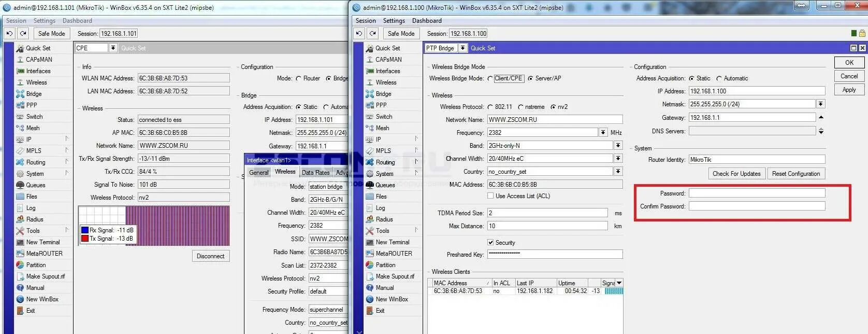Open Dashboard menu in right WinBox

coord(427,21)
